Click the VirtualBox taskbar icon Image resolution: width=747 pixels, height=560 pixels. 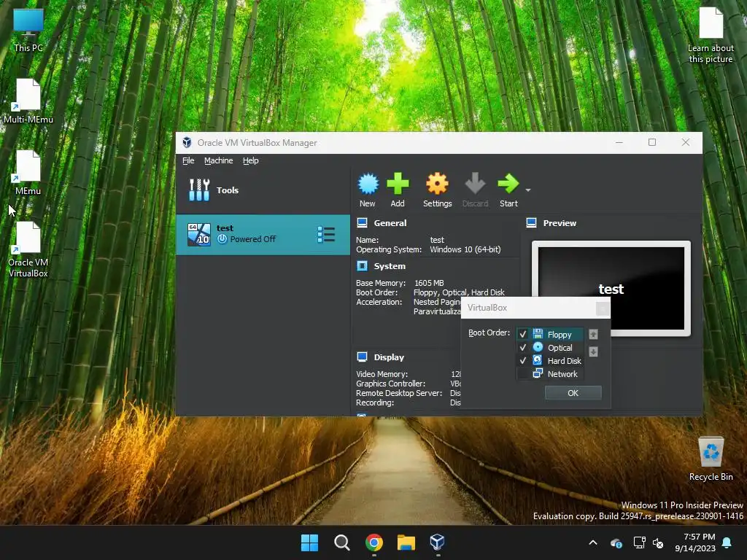[x=438, y=542]
